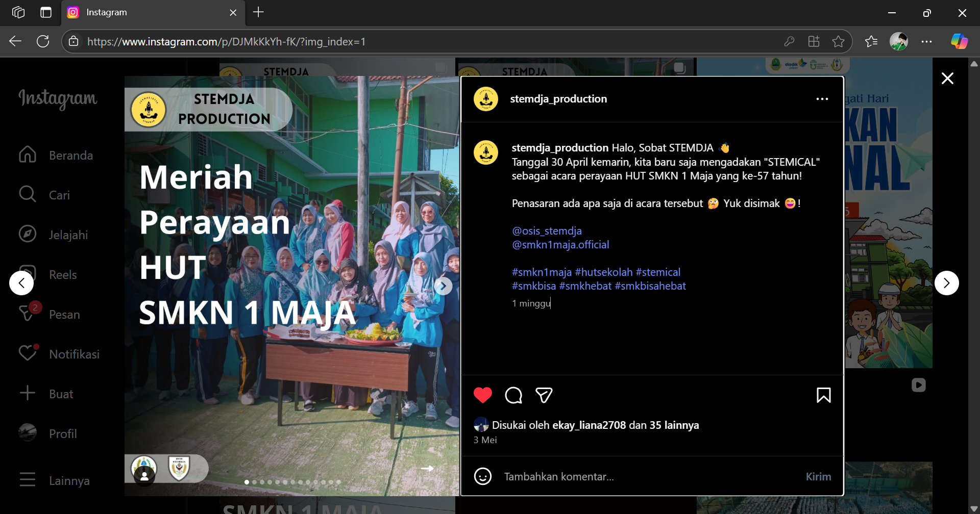The height and width of the screenshot is (514, 980).
Task: Save post with bookmark icon
Action: click(x=824, y=395)
